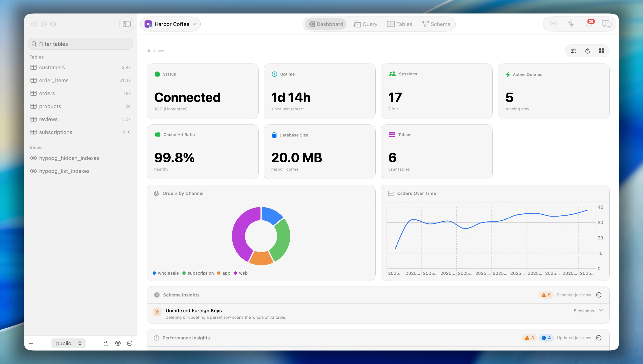Click the Sessions card showing 17

(x=436, y=91)
